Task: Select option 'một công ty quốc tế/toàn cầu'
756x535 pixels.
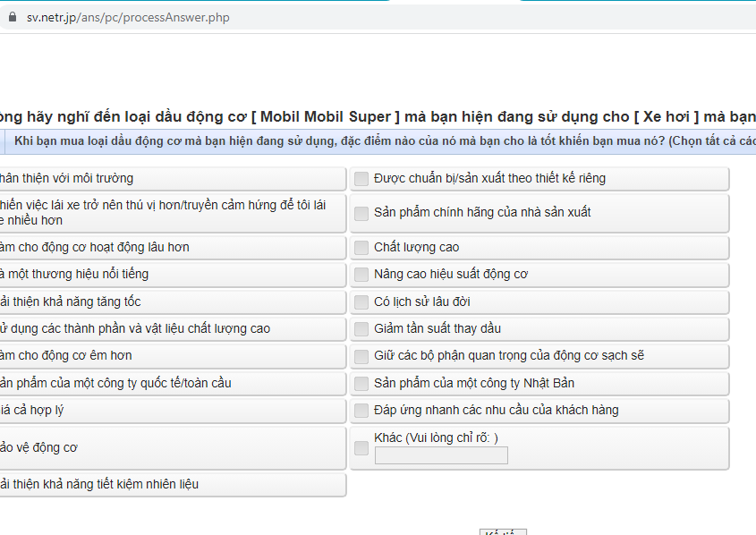Action: [173, 384]
